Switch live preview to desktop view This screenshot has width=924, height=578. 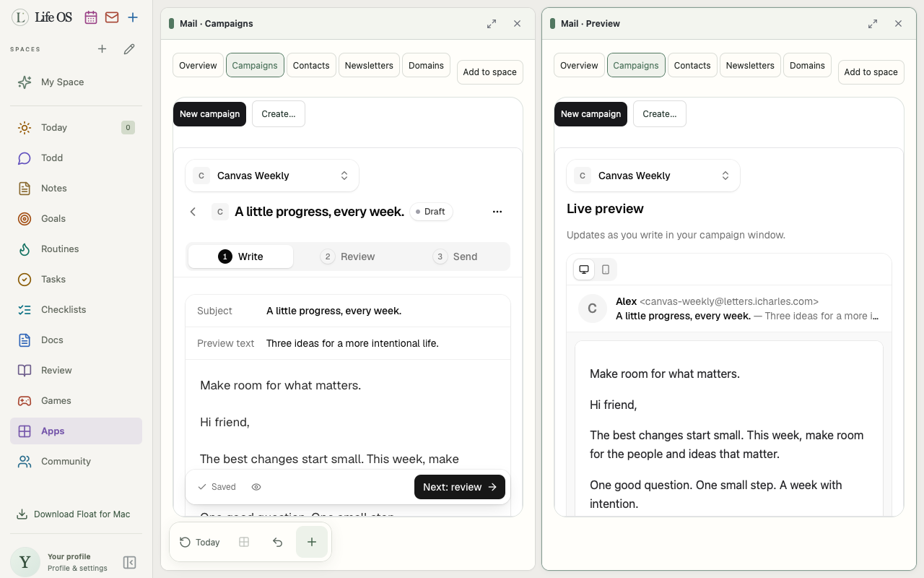pyautogui.click(x=584, y=269)
